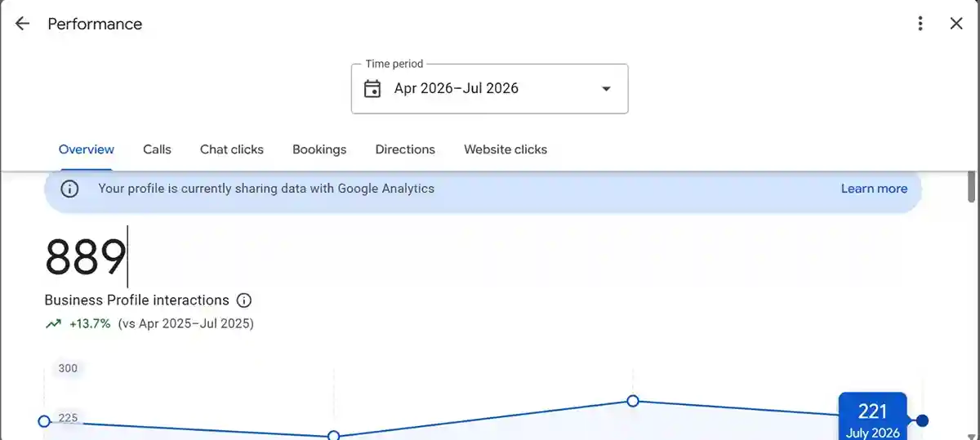Click the Performance title text

pos(95,24)
